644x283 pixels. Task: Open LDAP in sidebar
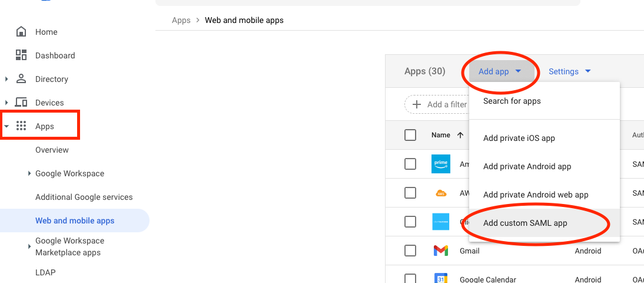pos(45,272)
